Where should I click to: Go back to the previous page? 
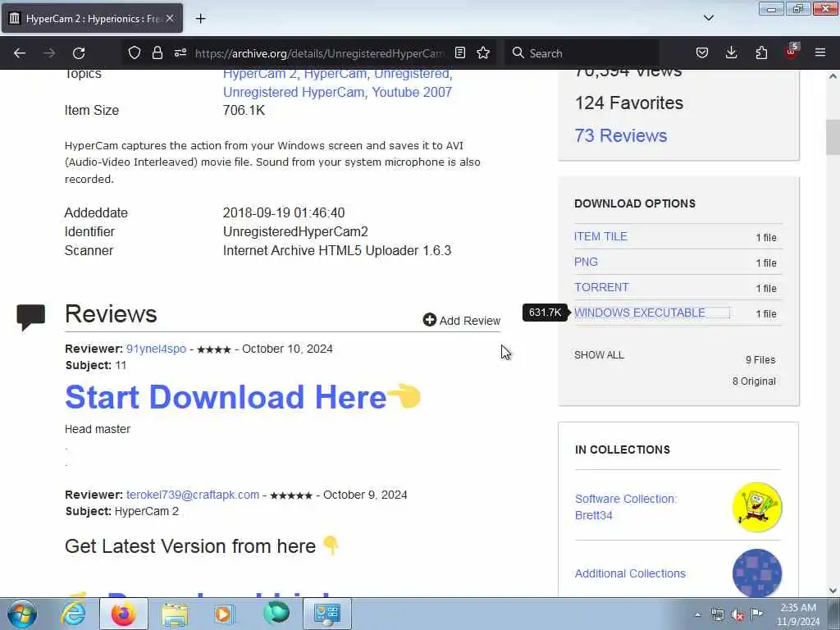click(20, 53)
